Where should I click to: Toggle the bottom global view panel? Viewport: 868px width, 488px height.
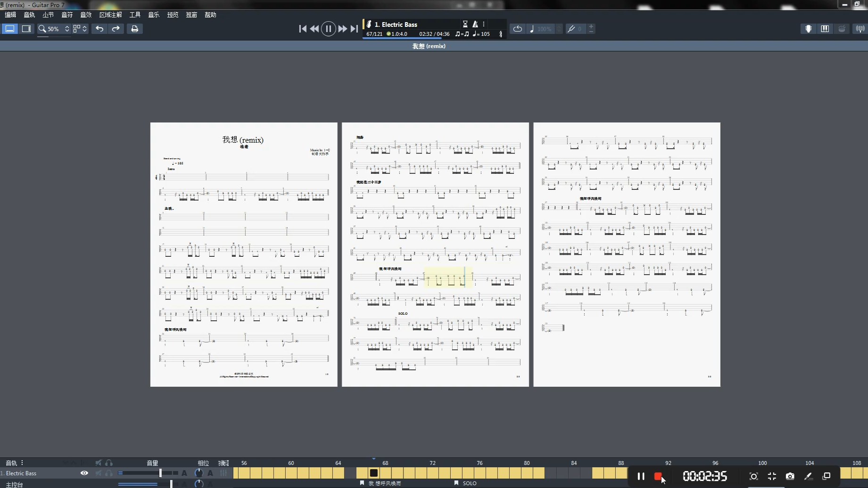tap(9, 29)
